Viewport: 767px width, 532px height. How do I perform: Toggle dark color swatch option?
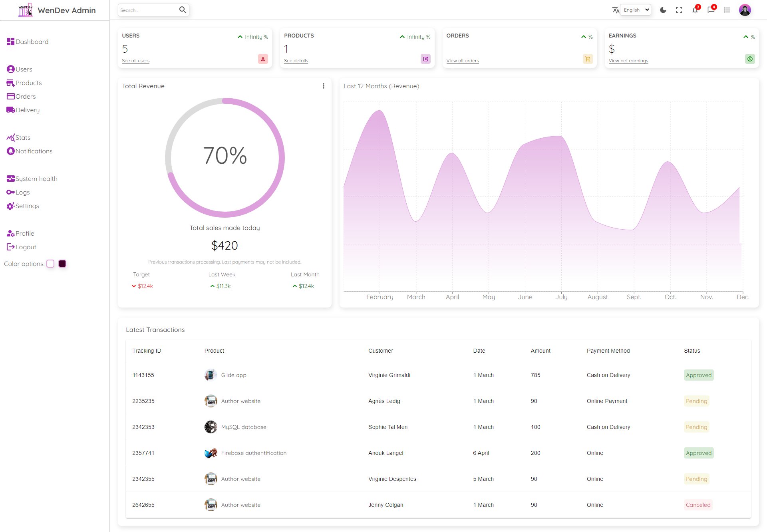click(64, 263)
